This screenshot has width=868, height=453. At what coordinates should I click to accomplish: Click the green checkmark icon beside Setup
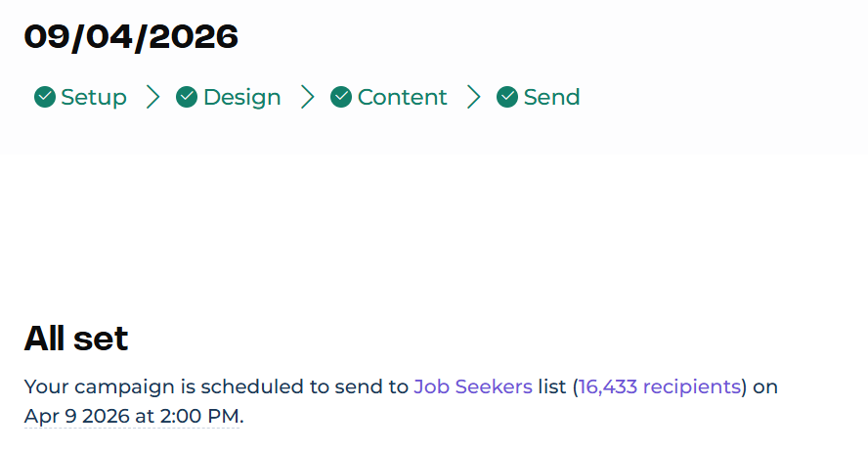point(44,97)
